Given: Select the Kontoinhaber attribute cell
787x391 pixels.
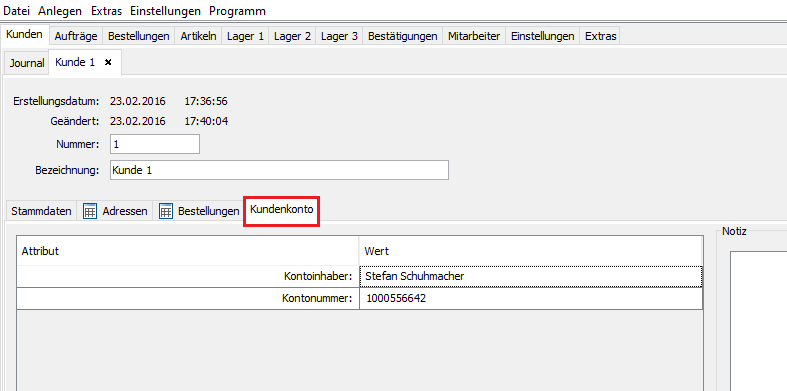Looking at the screenshot, I should pos(188,276).
